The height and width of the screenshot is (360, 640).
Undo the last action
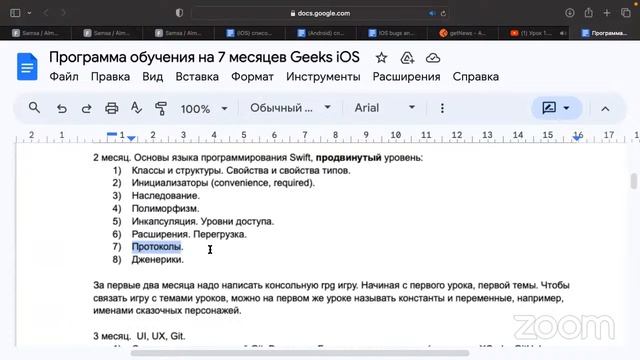click(x=62, y=109)
